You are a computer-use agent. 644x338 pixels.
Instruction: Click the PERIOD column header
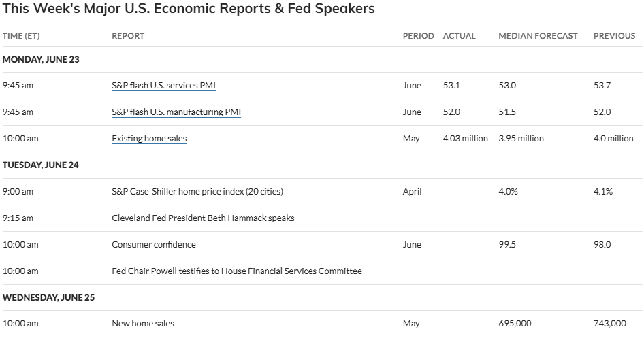(x=418, y=36)
